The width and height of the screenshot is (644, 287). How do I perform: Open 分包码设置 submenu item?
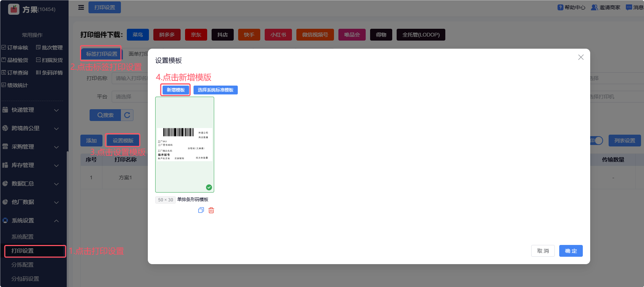tap(25, 279)
